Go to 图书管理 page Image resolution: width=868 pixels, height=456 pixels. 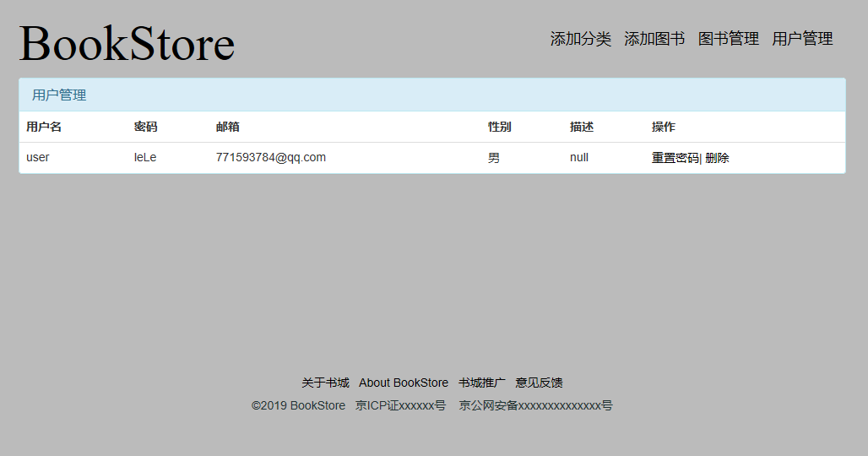click(729, 39)
